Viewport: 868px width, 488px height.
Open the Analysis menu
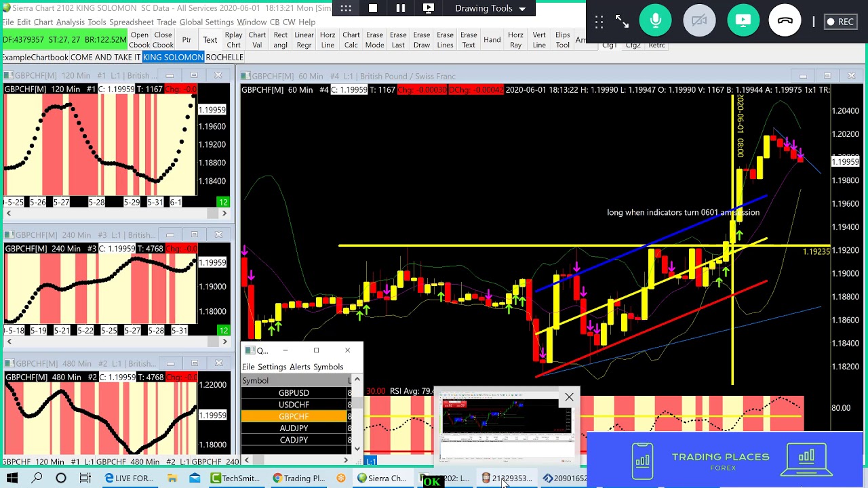[x=71, y=22]
